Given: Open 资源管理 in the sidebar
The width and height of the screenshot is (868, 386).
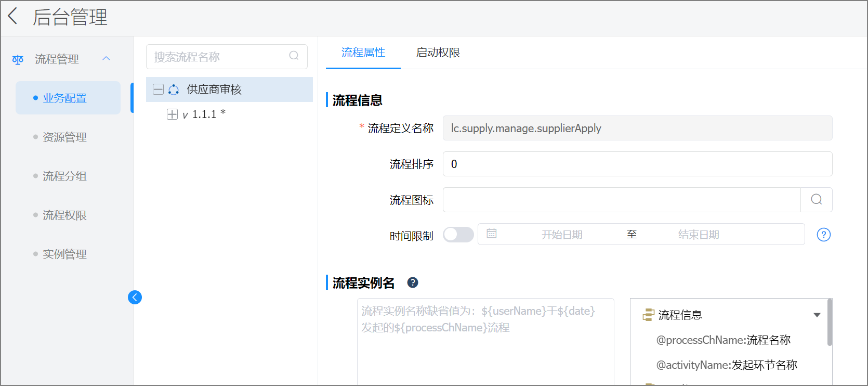Looking at the screenshot, I should (64, 137).
